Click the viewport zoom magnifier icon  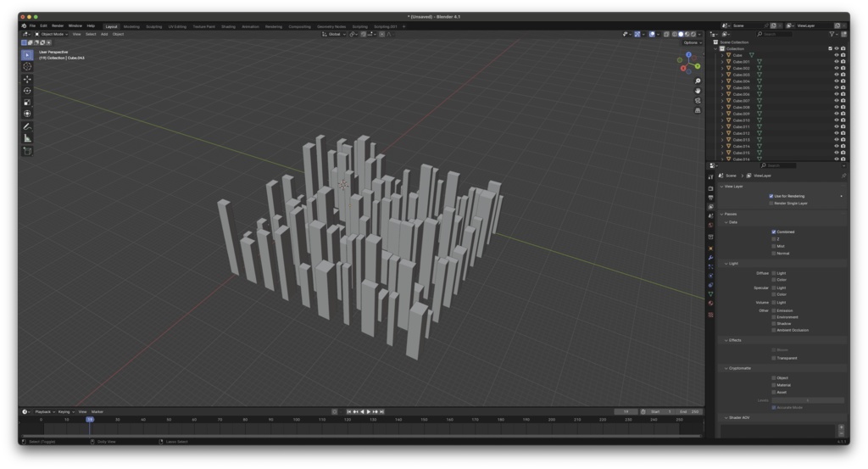pyautogui.click(x=698, y=81)
